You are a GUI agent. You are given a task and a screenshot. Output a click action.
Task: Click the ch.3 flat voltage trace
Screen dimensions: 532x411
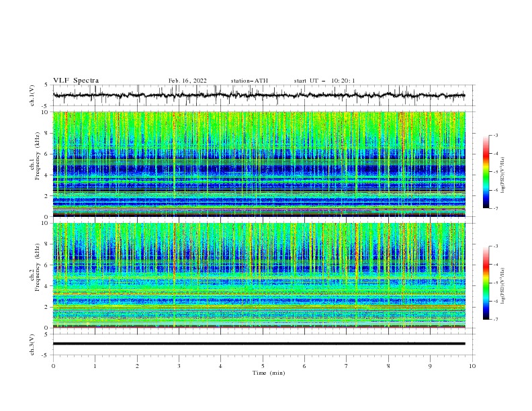(259, 344)
